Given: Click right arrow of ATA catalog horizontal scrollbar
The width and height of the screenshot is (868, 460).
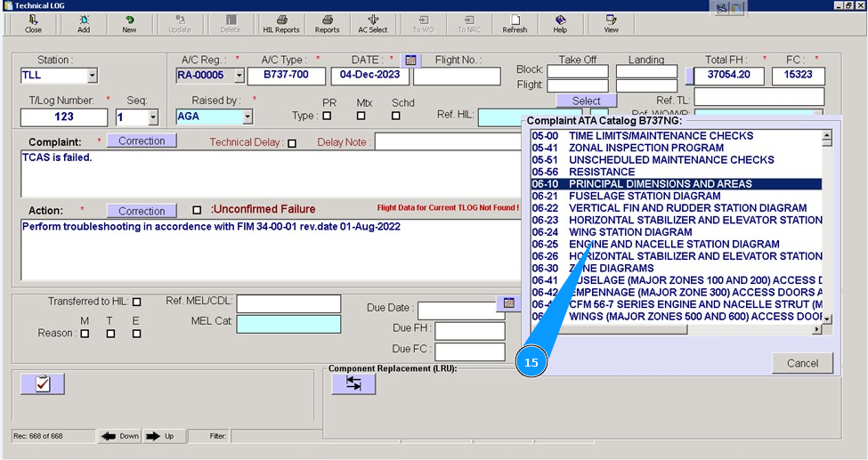Looking at the screenshot, I should tap(817, 329).
